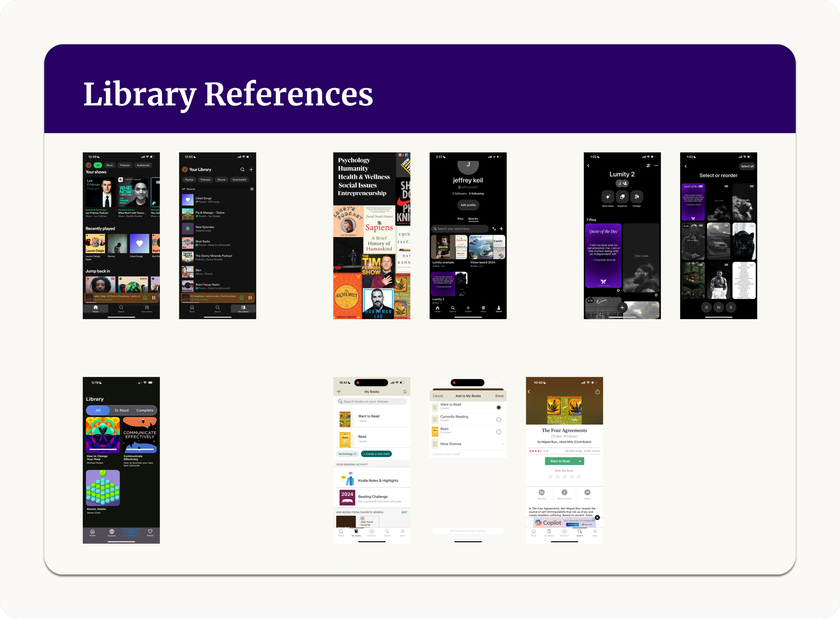Open the Recents sort selector in Your Library

189,189
